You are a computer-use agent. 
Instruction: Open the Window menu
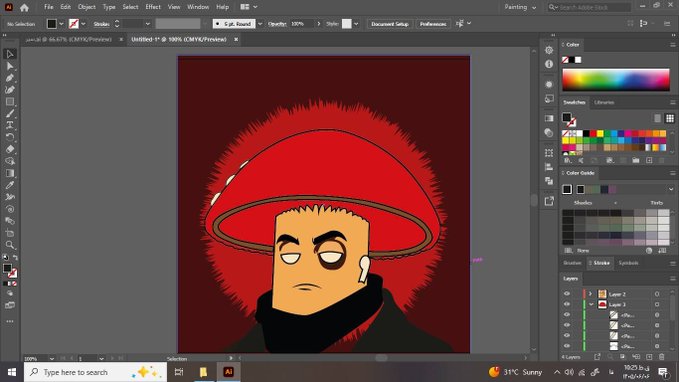pos(198,7)
